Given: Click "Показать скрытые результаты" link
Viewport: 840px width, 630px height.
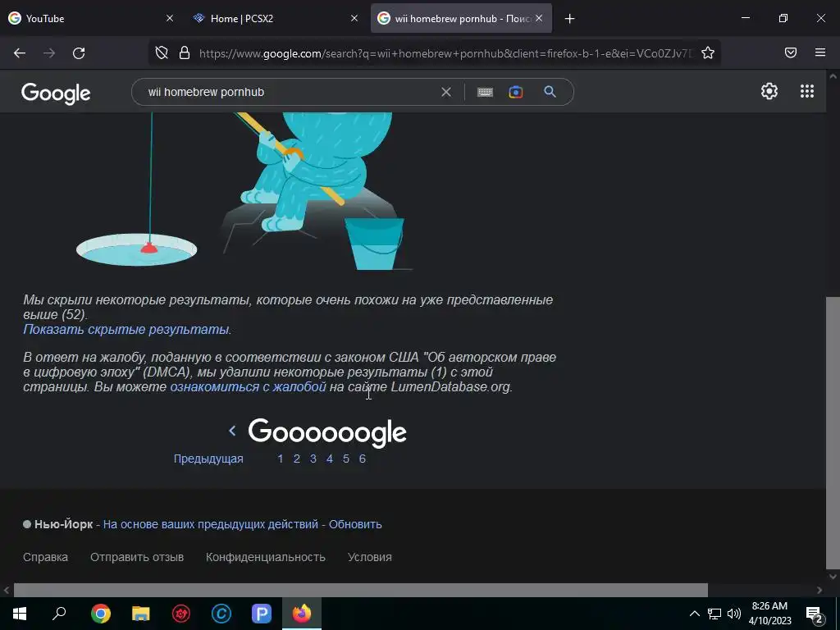Looking at the screenshot, I should coord(126,329).
